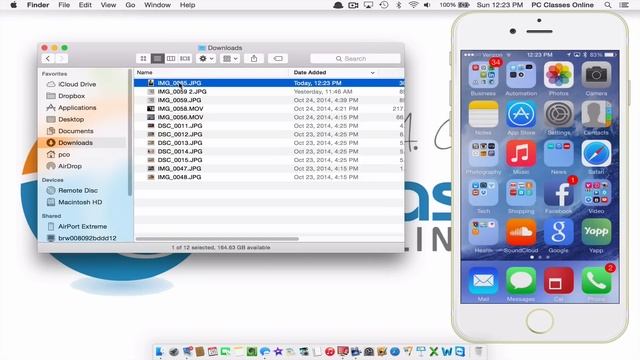Viewport: 640px width, 360px height.
Task: Click the volume menu bar icon
Action: tap(427, 5)
